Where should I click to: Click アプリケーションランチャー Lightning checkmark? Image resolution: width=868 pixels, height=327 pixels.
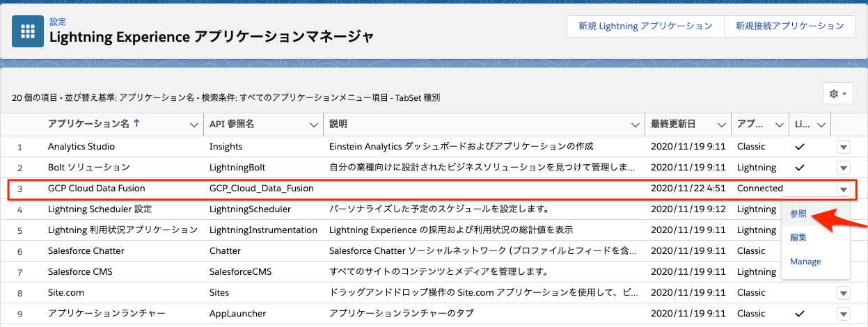800,314
